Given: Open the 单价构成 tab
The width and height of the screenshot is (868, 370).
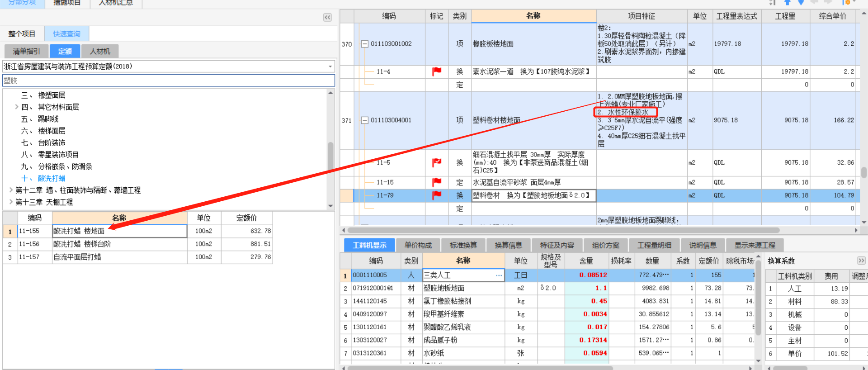Looking at the screenshot, I should (x=418, y=245).
